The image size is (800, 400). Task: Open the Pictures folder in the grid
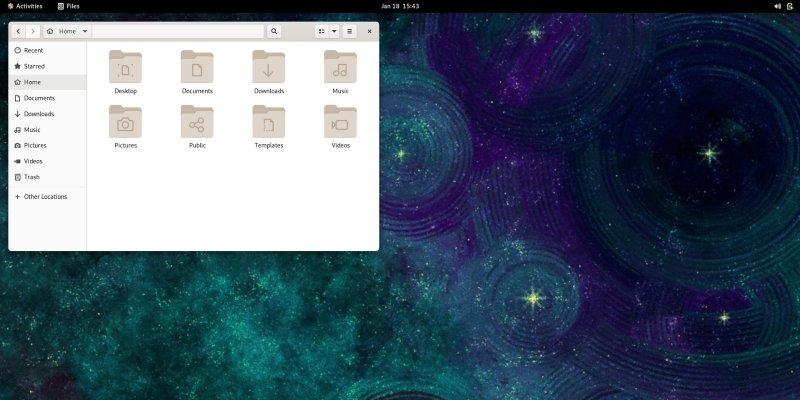[125, 123]
